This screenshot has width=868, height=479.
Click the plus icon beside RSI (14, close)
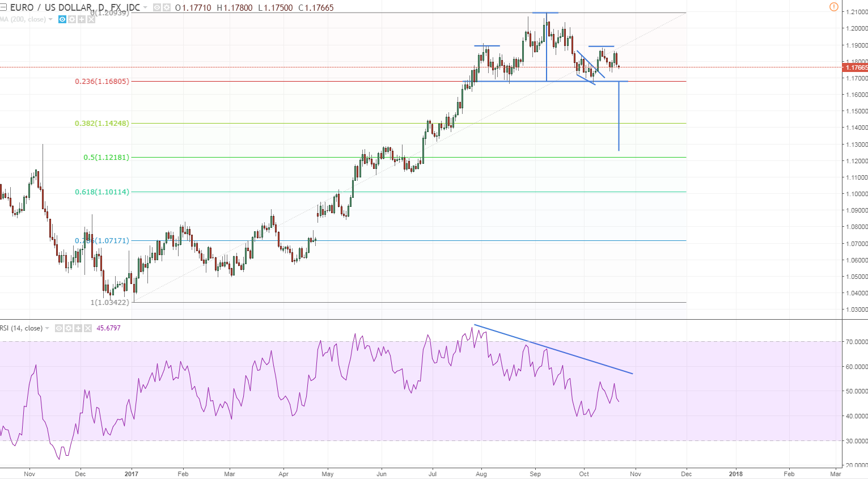coord(78,328)
